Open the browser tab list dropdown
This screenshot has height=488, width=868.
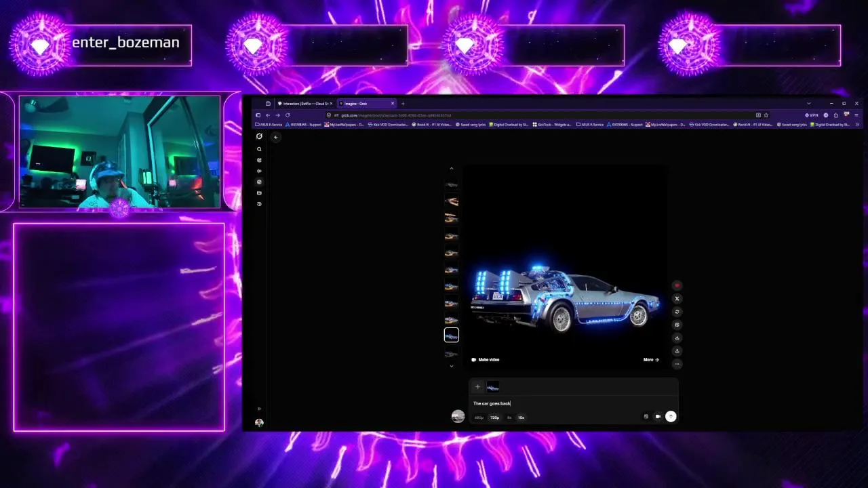[x=808, y=104]
